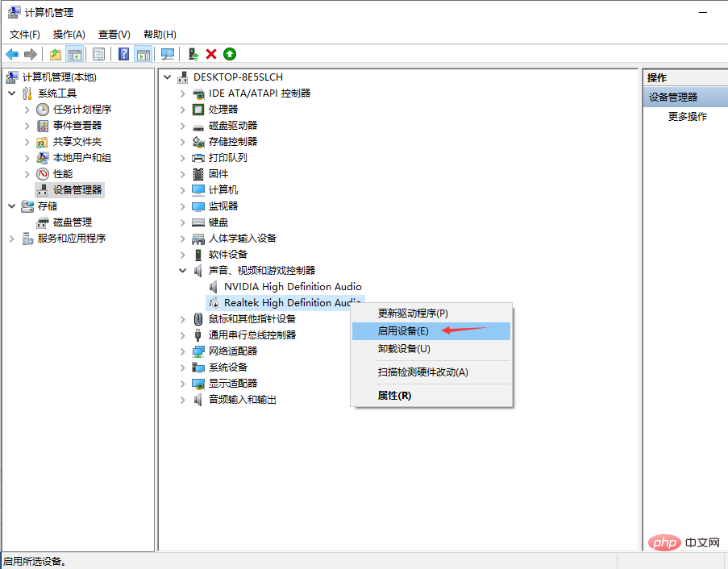Click the 显示适配器 display adapter icon
The image size is (728, 569).
(198, 384)
